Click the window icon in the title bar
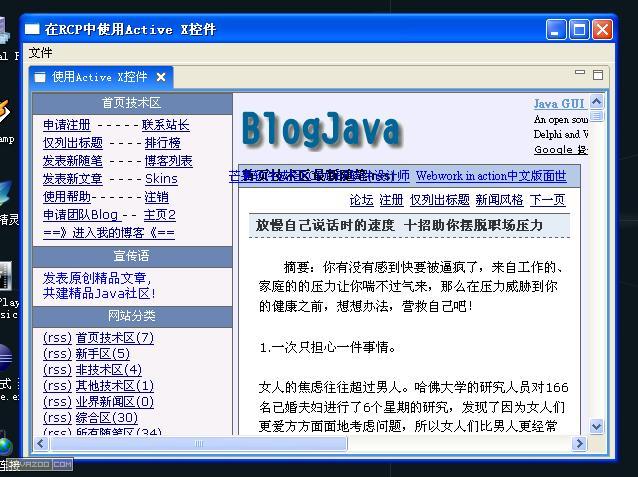Viewport: 638px width, 477px height. point(32,29)
